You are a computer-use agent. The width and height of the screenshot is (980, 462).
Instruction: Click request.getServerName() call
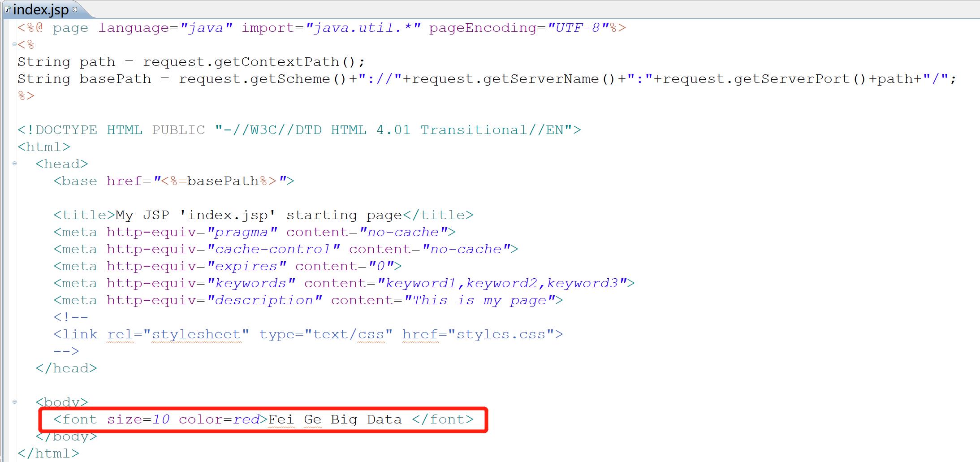coord(514,79)
